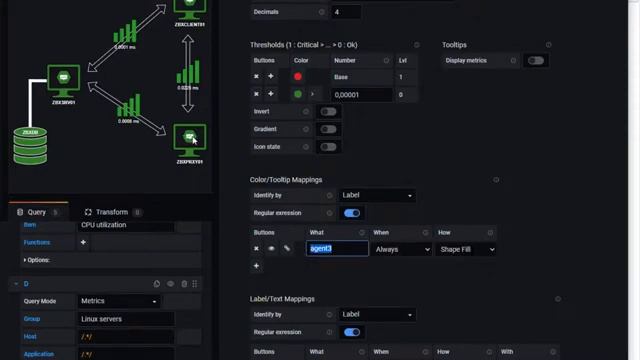The image size is (640, 360).
Task: Open the Always condition dropdown
Action: [x=402, y=249]
